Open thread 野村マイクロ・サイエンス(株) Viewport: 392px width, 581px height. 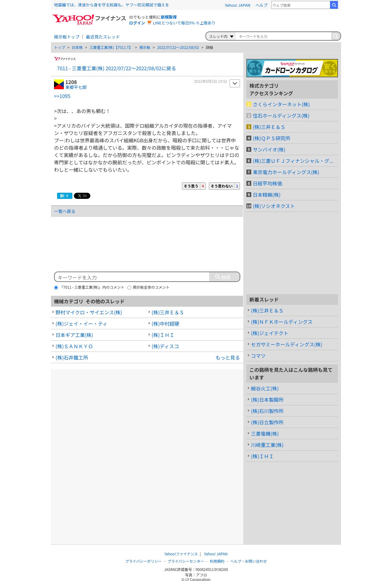[x=89, y=312]
